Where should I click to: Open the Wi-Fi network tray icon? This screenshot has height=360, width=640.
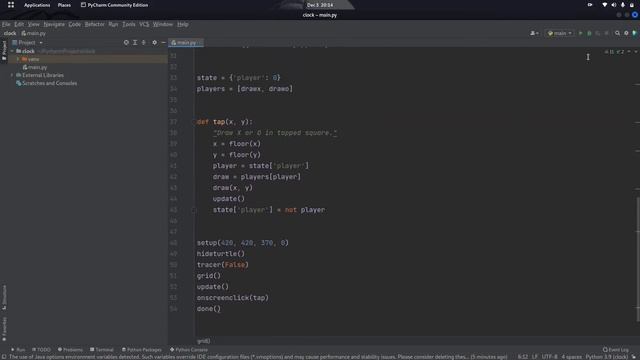[604, 5]
